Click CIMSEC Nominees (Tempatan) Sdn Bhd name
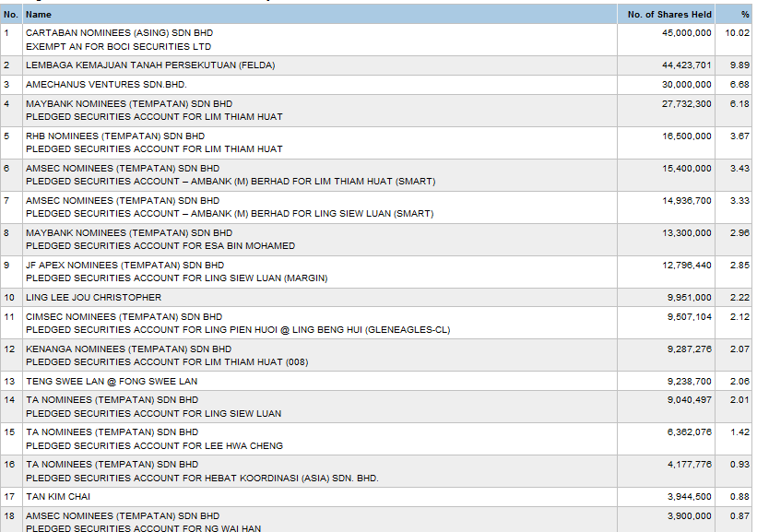757x532 pixels. [124, 317]
